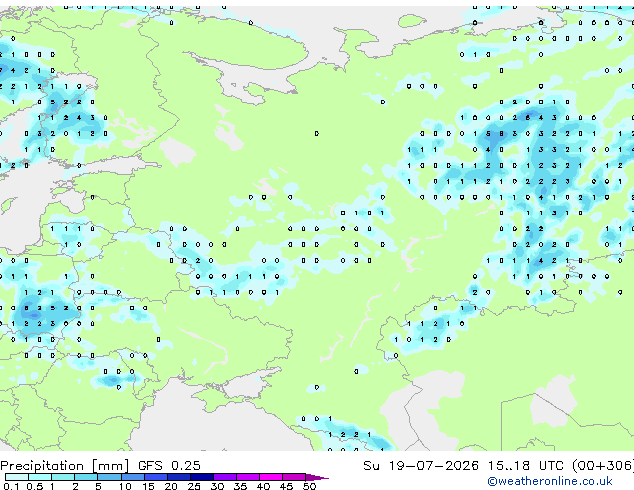
Task: Click the legend label '0.1'
Action: point(11,486)
